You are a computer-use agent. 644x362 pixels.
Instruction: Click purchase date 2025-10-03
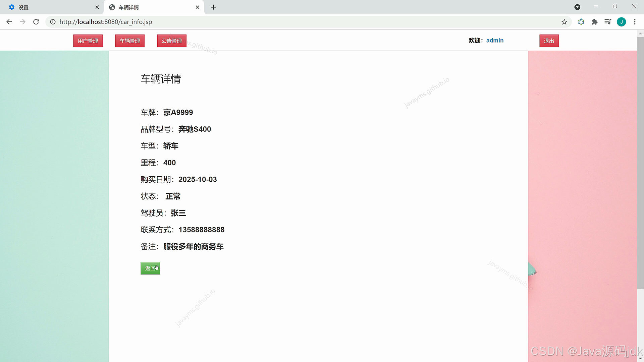[198, 180]
